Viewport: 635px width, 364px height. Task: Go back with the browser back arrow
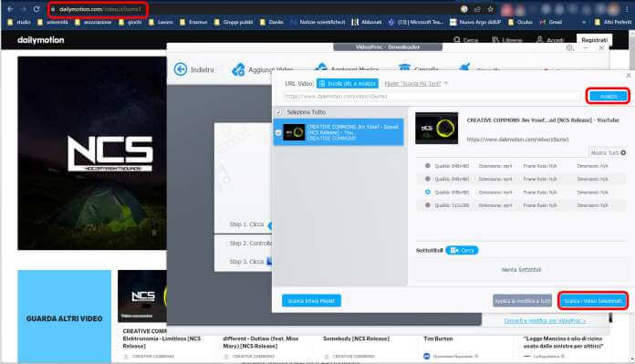pyautogui.click(x=11, y=9)
